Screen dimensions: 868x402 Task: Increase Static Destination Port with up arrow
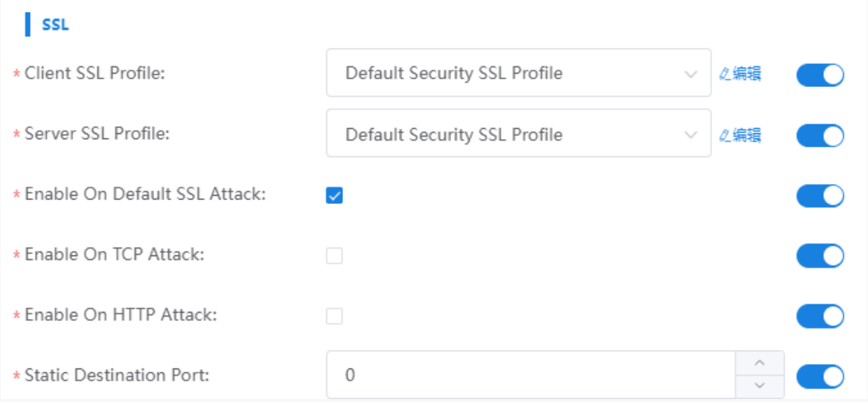tap(759, 363)
